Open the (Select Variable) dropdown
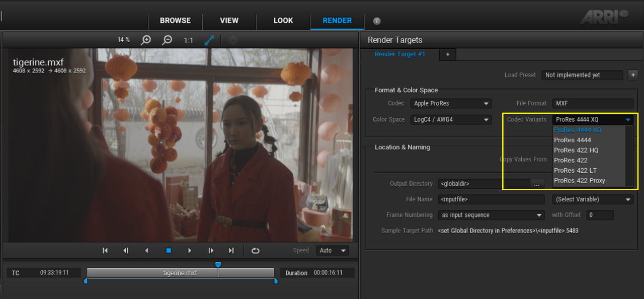 pyautogui.click(x=592, y=199)
